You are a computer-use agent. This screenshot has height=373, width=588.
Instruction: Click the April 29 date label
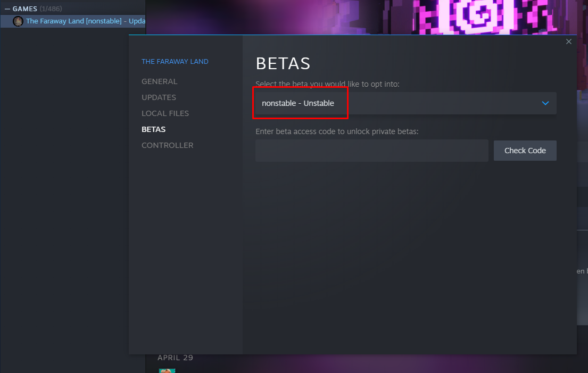point(175,358)
